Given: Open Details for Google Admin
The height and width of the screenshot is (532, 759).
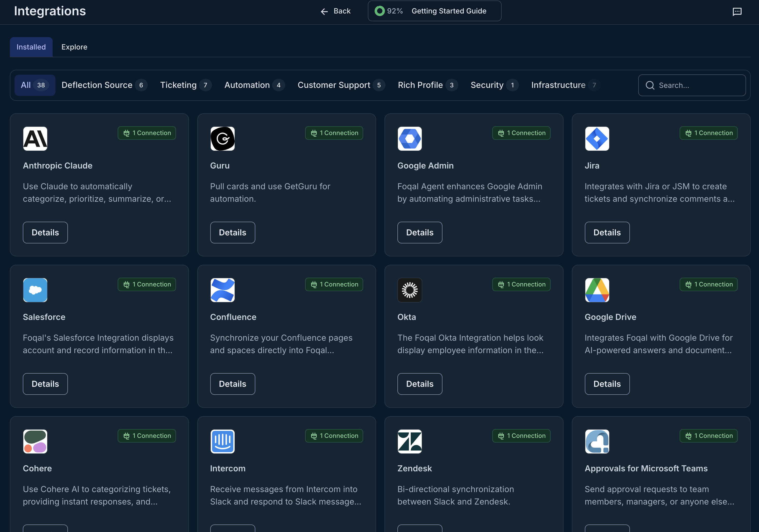Looking at the screenshot, I should click(x=419, y=233).
